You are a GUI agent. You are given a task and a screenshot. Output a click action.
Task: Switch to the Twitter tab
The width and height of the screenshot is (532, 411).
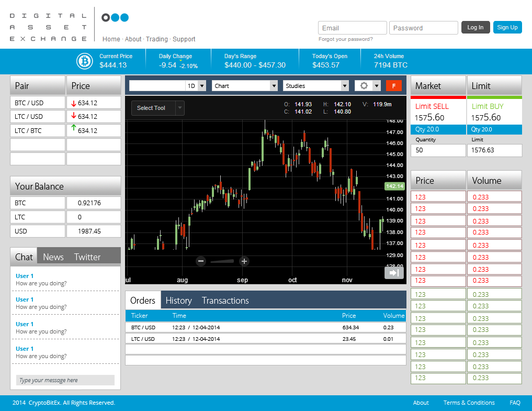[87, 257]
